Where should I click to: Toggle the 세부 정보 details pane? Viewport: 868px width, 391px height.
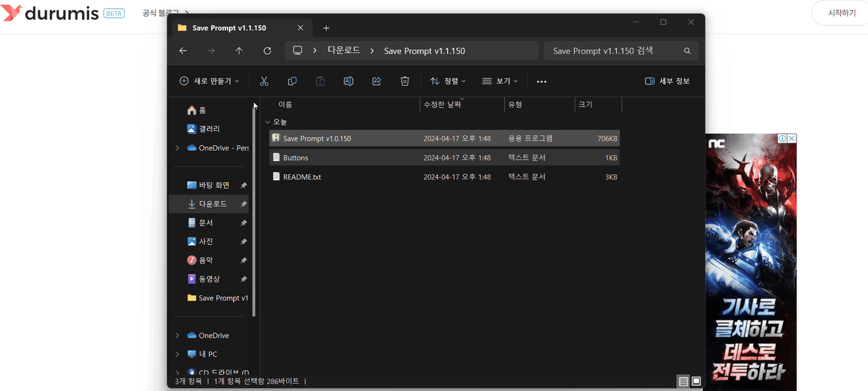(x=667, y=81)
